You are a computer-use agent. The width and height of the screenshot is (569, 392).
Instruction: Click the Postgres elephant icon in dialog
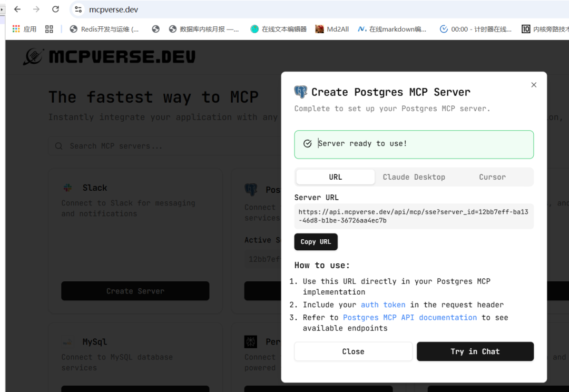[300, 92]
